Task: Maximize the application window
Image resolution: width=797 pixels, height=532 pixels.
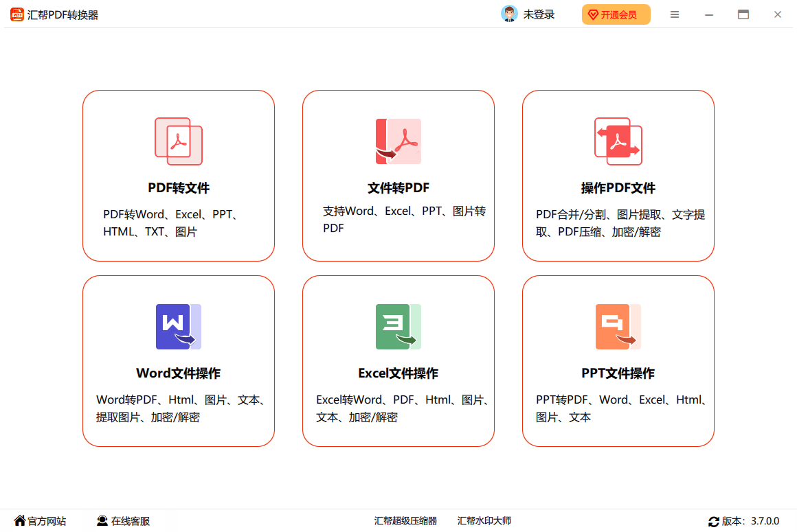Action: click(x=743, y=14)
